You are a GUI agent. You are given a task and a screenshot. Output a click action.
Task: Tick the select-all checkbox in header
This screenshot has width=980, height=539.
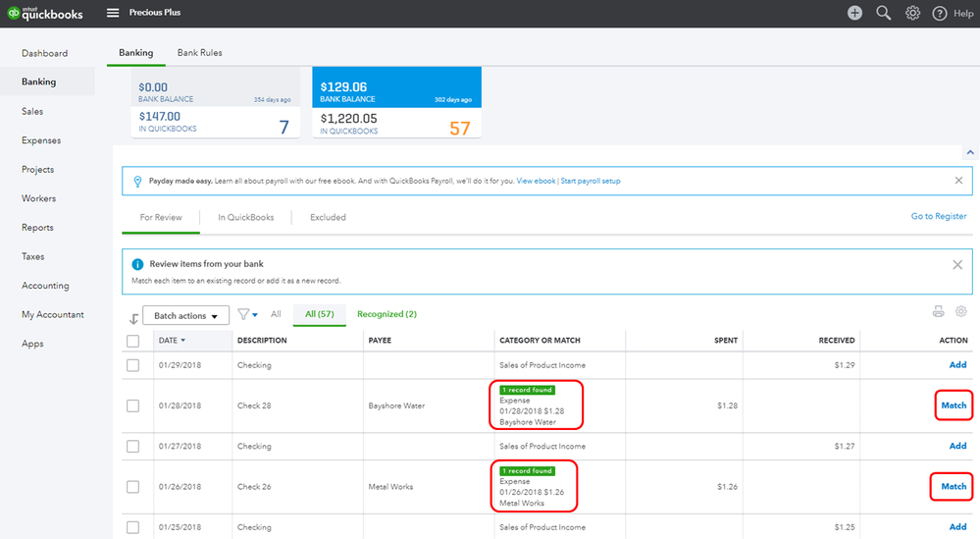(x=132, y=341)
